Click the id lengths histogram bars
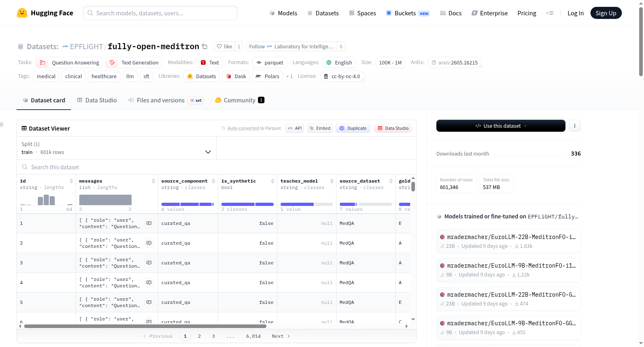Viewport: 644px width, 347px height. [x=46, y=200]
